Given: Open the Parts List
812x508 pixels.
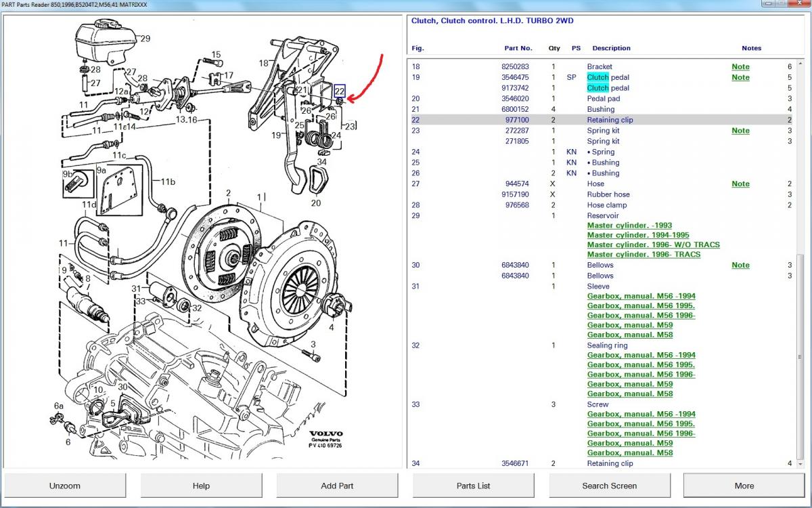Looking at the screenshot, I should click(x=474, y=486).
